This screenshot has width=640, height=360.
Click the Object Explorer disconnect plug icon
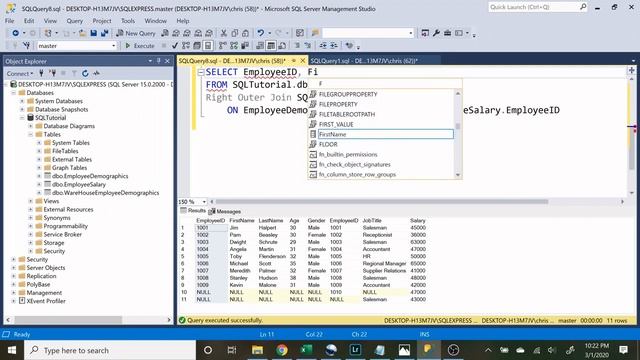pos(52,73)
